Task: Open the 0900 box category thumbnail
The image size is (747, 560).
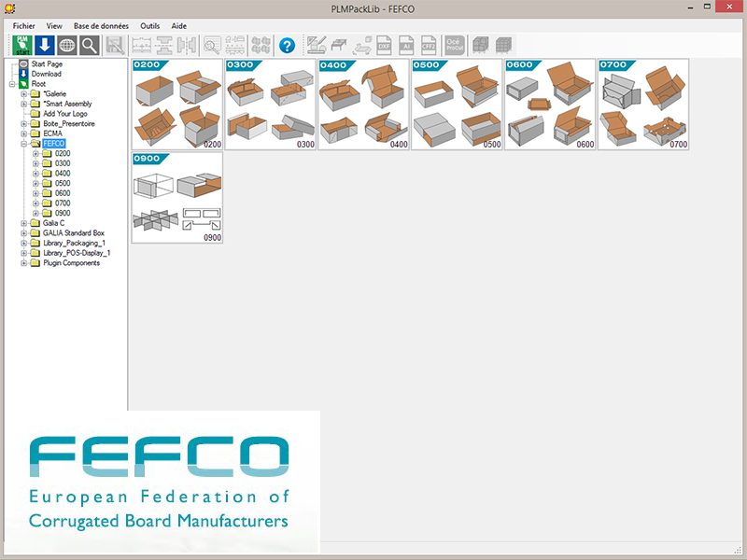Action: (177, 198)
